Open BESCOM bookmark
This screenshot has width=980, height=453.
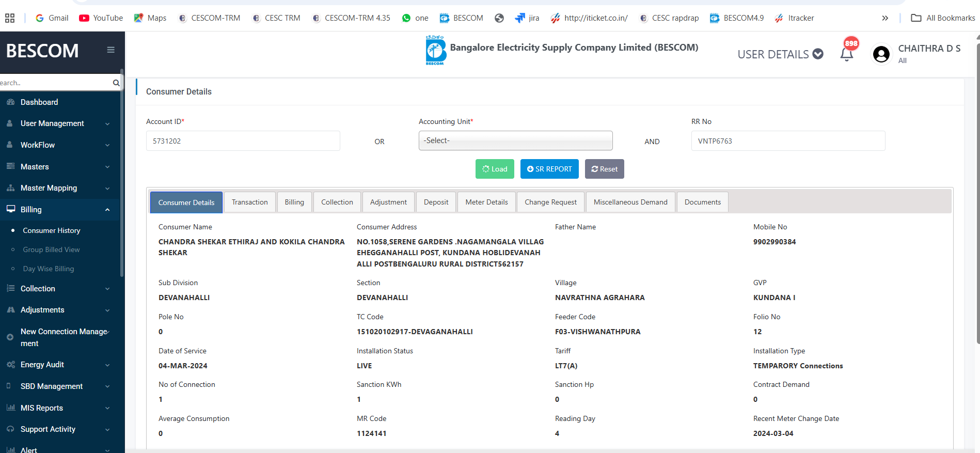[462, 18]
